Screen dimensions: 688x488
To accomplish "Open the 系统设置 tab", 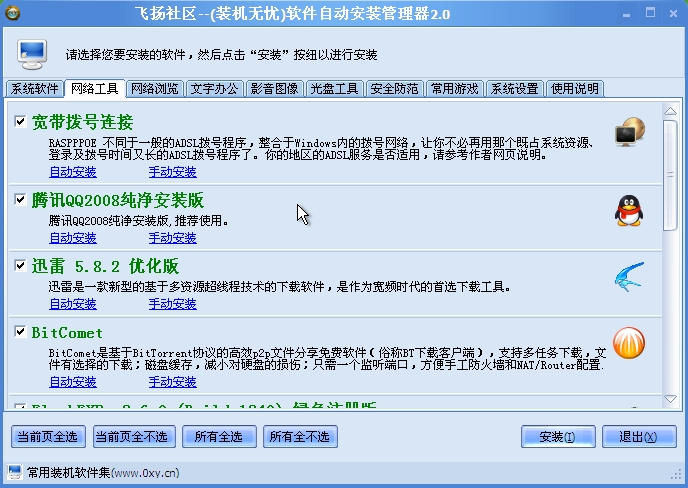I will [515, 89].
